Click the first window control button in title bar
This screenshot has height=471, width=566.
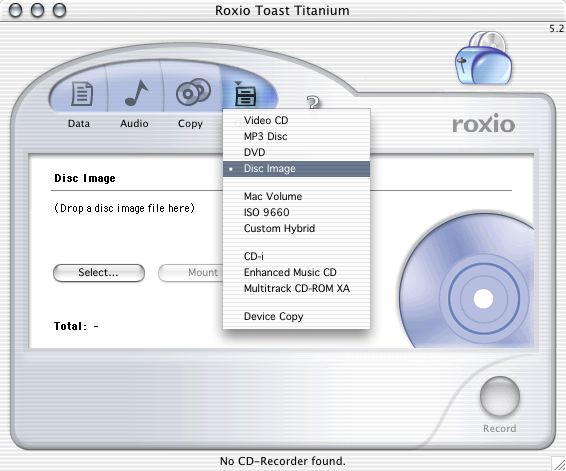[x=15, y=10]
